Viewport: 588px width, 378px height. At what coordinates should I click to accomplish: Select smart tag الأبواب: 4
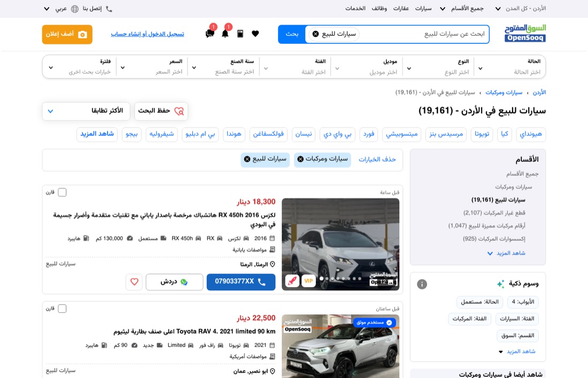pos(523,302)
